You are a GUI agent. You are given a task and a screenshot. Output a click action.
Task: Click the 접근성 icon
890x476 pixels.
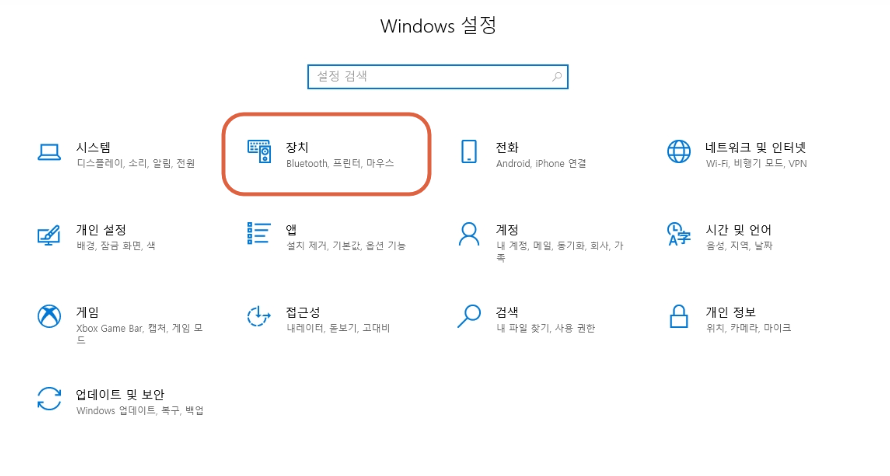click(x=259, y=316)
